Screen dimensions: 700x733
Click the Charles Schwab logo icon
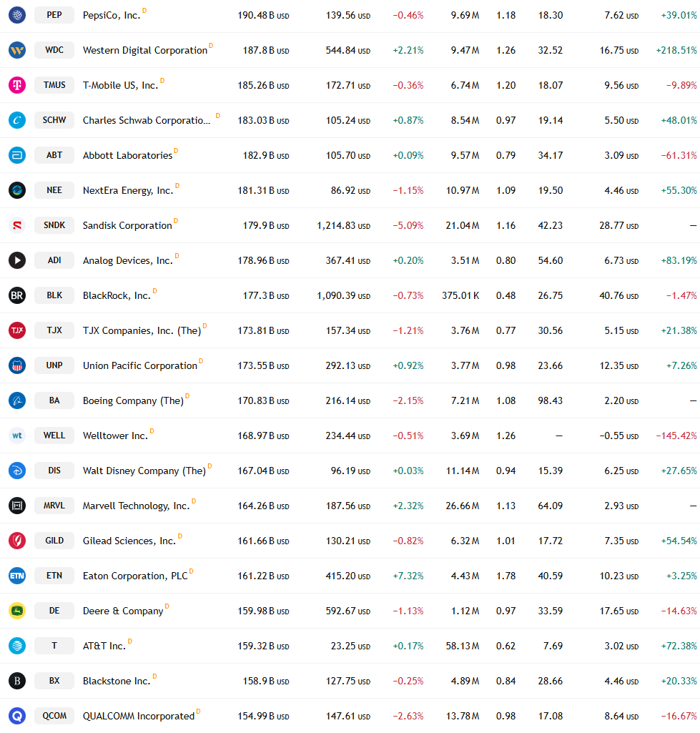[17, 120]
